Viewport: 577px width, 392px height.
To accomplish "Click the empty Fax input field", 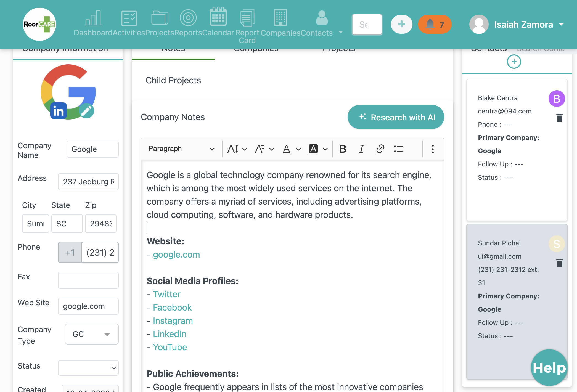I will click(x=88, y=280).
